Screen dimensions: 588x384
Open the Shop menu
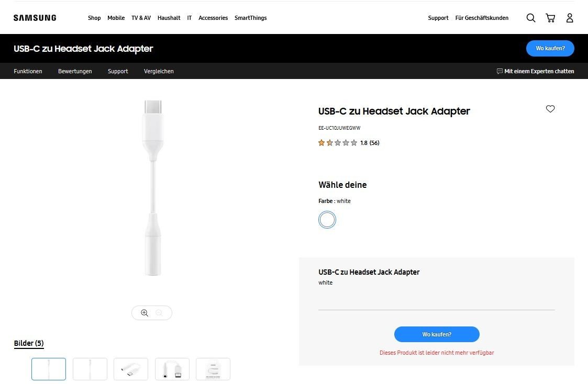point(94,18)
